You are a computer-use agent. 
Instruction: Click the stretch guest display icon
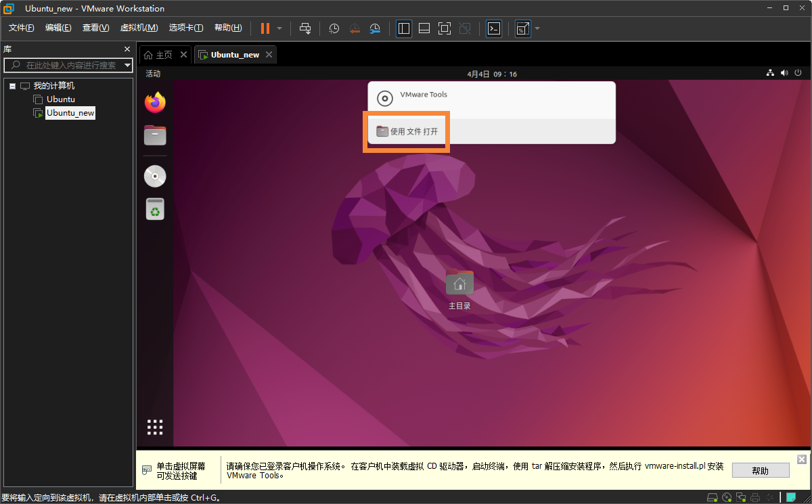(522, 28)
